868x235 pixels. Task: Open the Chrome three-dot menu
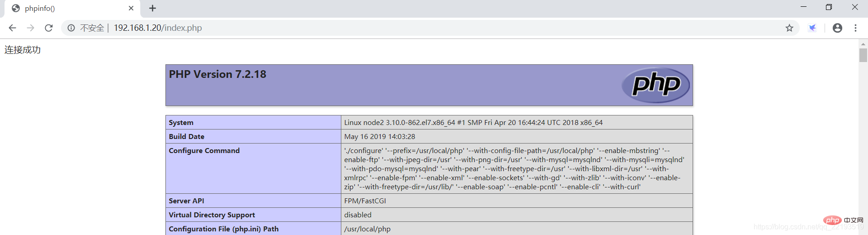(855, 28)
